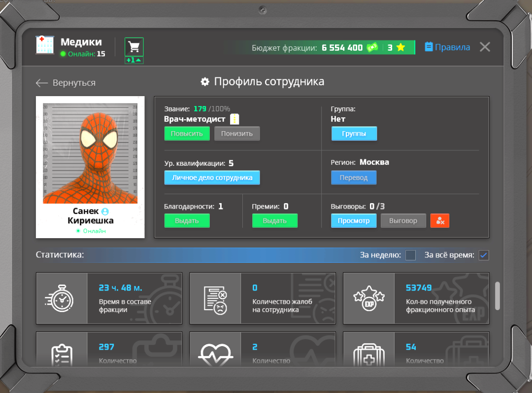
Task: Click the blue profile badge next to Санек
Action: coord(105,211)
